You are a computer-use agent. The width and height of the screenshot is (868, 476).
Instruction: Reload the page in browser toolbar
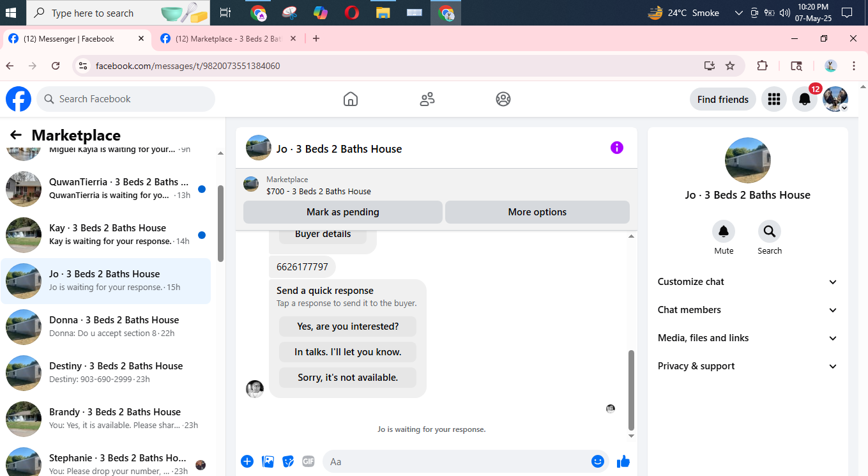[x=56, y=66]
